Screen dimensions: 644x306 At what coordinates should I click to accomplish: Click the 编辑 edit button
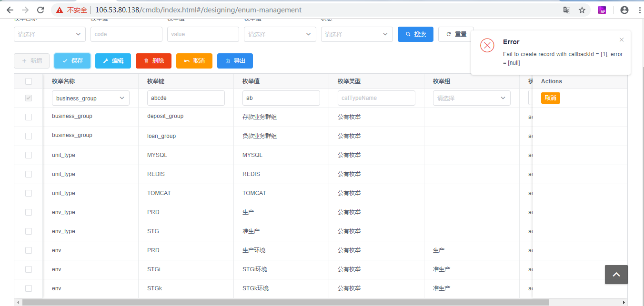(x=113, y=61)
